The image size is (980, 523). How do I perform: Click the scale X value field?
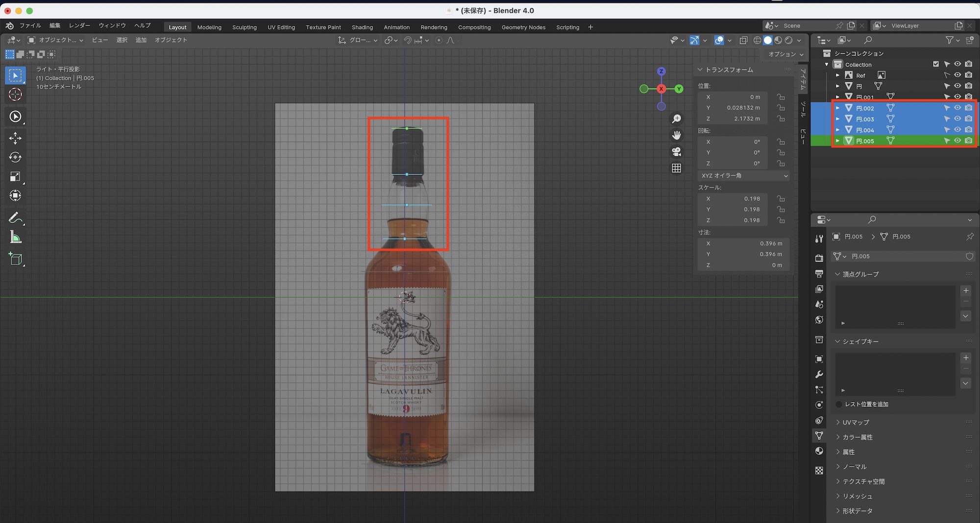tap(735, 199)
